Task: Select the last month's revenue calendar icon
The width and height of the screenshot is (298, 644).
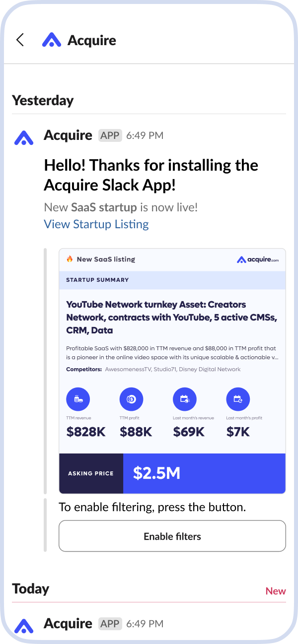Action: [x=184, y=399]
